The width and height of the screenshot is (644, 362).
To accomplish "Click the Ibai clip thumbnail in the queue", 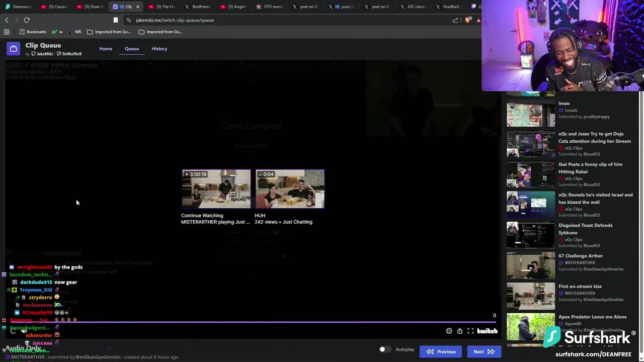I will 530,175.
